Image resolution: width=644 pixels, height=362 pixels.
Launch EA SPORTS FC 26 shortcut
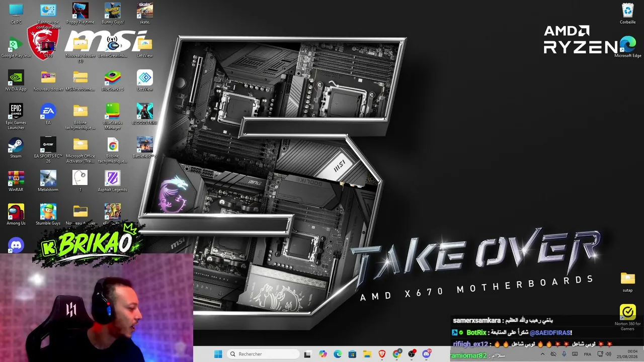click(48, 150)
